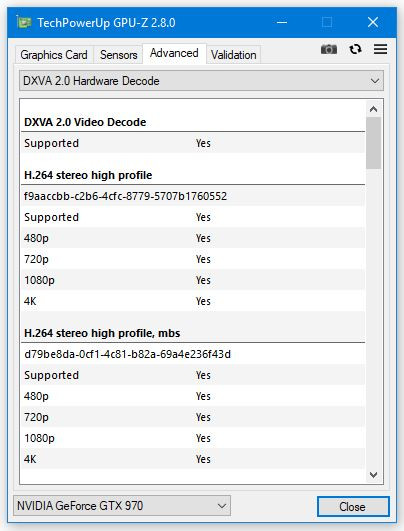
Task: Open the NVIDIA GeForce GTX 970 GPU selector
Action: [122, 506]
